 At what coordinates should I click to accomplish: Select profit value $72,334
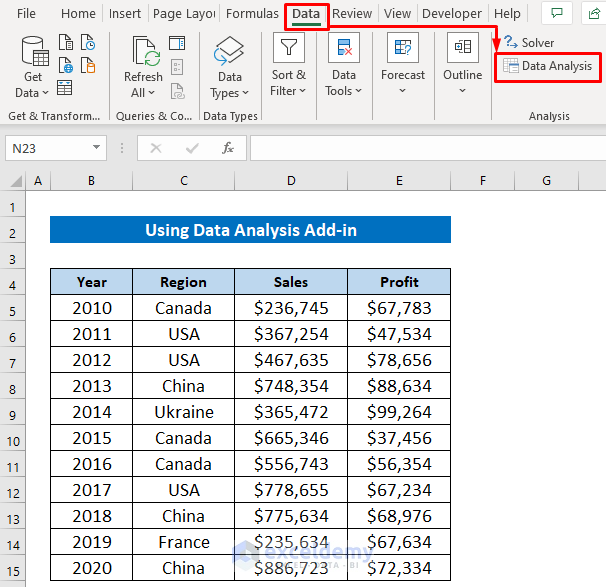pos(399,568)
